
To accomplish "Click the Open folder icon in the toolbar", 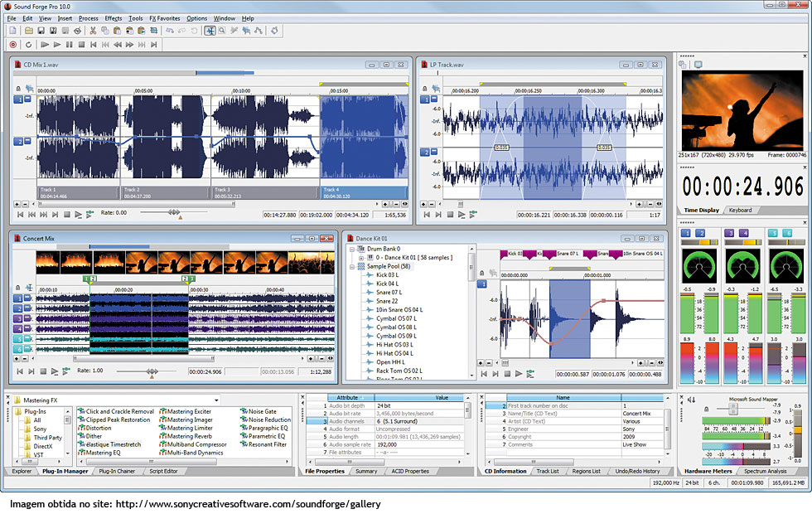I will point(29,32).
